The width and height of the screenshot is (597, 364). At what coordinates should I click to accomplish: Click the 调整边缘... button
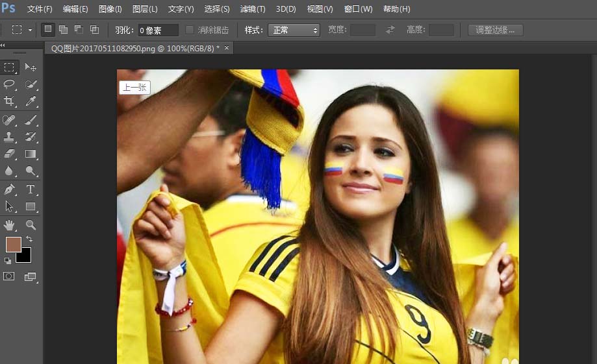point(496,30)
